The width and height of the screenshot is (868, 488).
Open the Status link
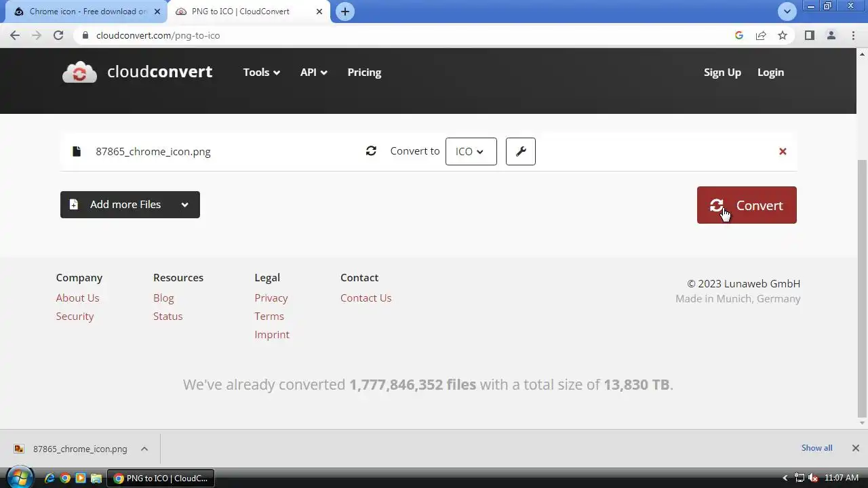pyautogui.click(x=167, y=316)
